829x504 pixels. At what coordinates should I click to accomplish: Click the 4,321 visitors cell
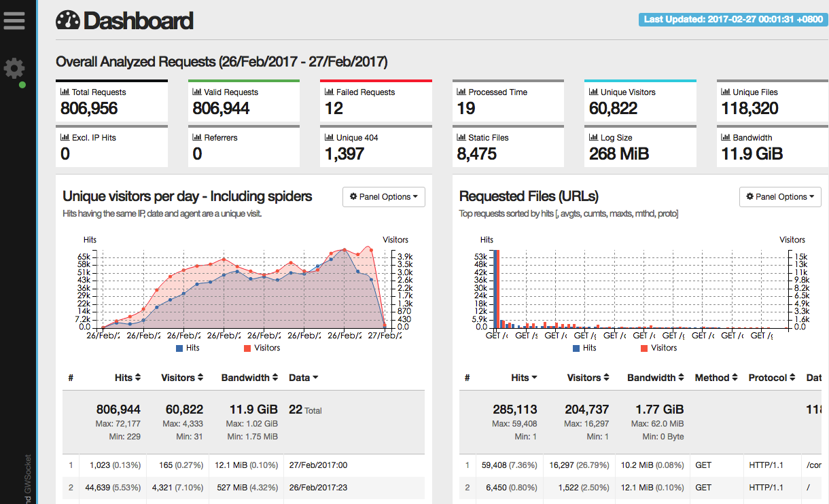point(178,488)
